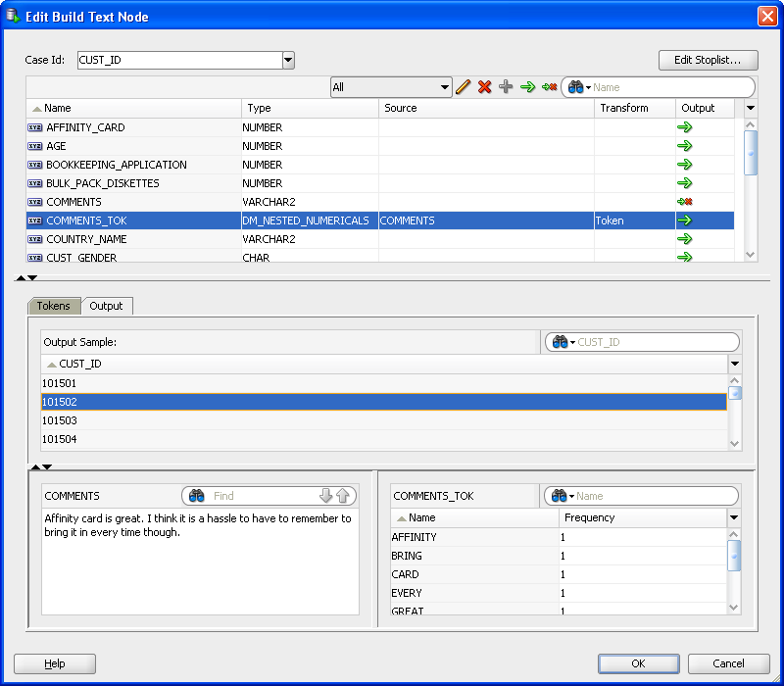
Task: Open the binoculars Name search in attribute toolbar
Action: pos(573,87)
